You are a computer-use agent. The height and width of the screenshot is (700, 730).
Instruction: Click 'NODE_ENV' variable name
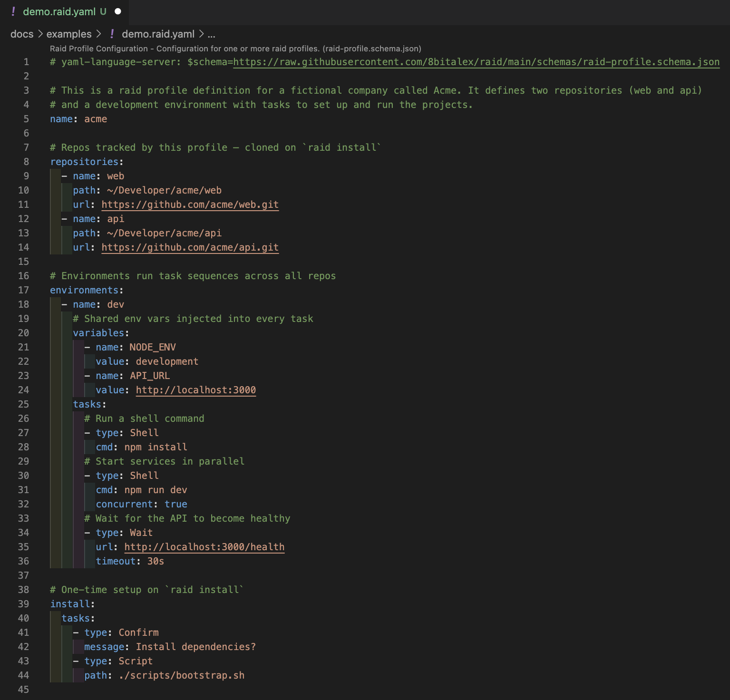[x=153, y=348]
